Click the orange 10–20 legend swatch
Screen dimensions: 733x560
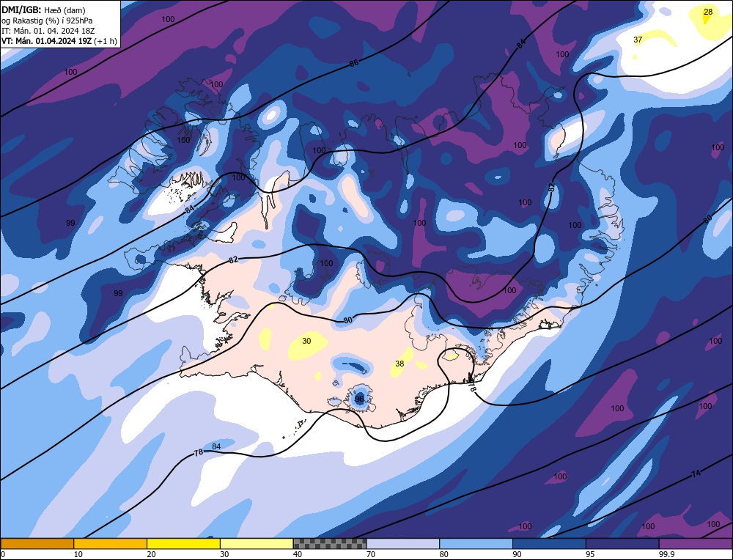pos(111,543)
